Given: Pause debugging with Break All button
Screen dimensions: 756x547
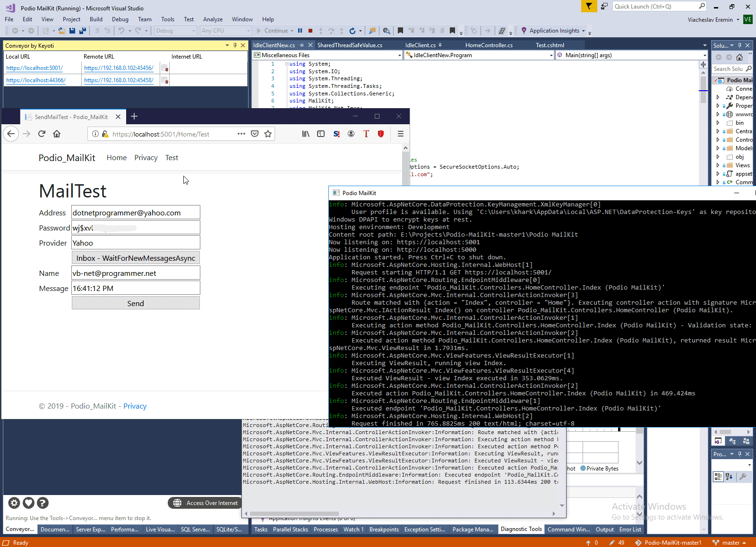Looking at the screenshot, I should pos(300,31).
